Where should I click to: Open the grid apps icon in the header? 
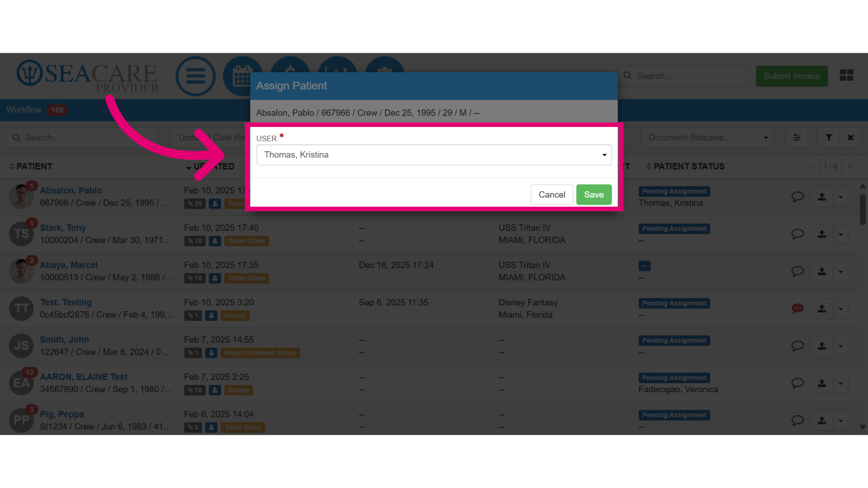[x=846, y=75]
